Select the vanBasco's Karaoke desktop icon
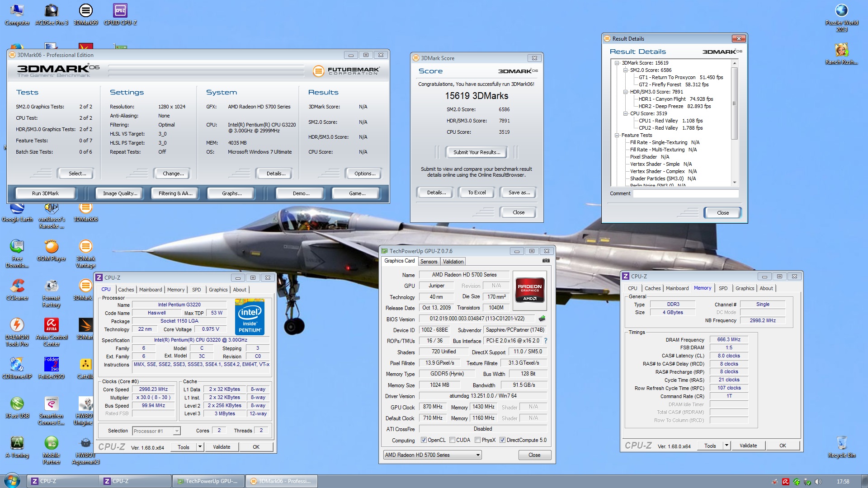Image resolution: width=868 pixels, height=488 pixels. coord(51,216)
